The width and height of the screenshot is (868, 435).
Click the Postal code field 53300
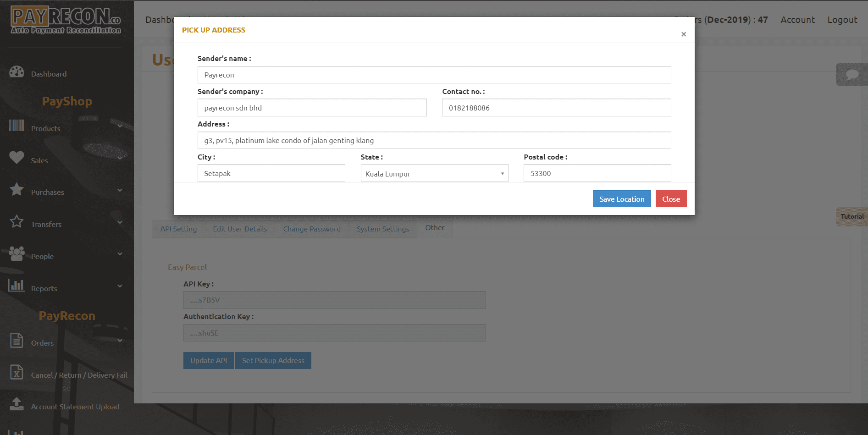pyautogui.click(x=597, y=173)
